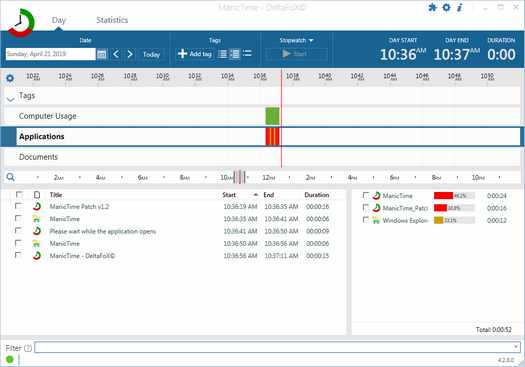This screenshot has height=367, width=525.
Task: Open the info icon
Action: [x=460, y=7]
